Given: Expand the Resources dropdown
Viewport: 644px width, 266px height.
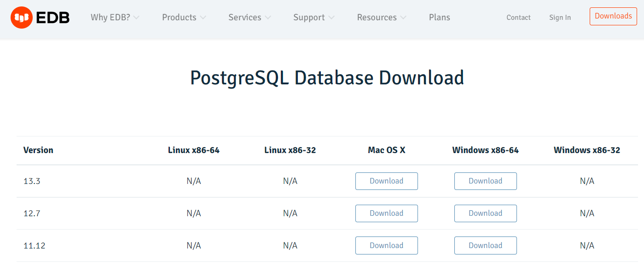Looking at the screenshot, I should click(x=381, y=17).
